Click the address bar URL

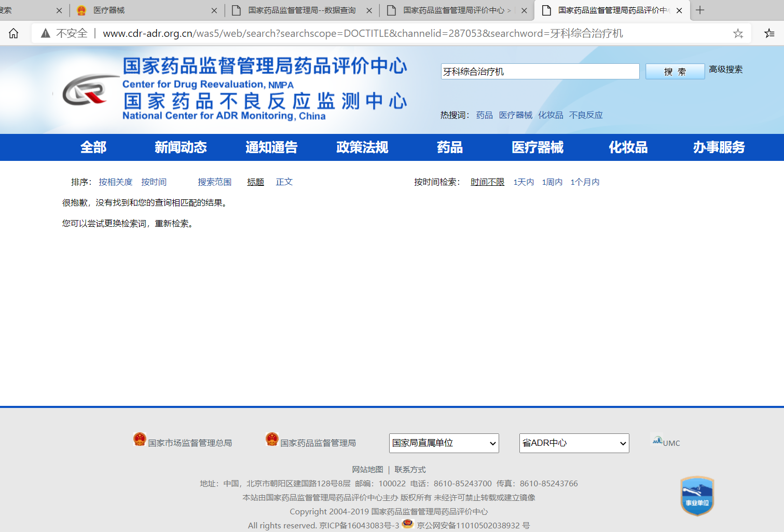pos(363,34)
